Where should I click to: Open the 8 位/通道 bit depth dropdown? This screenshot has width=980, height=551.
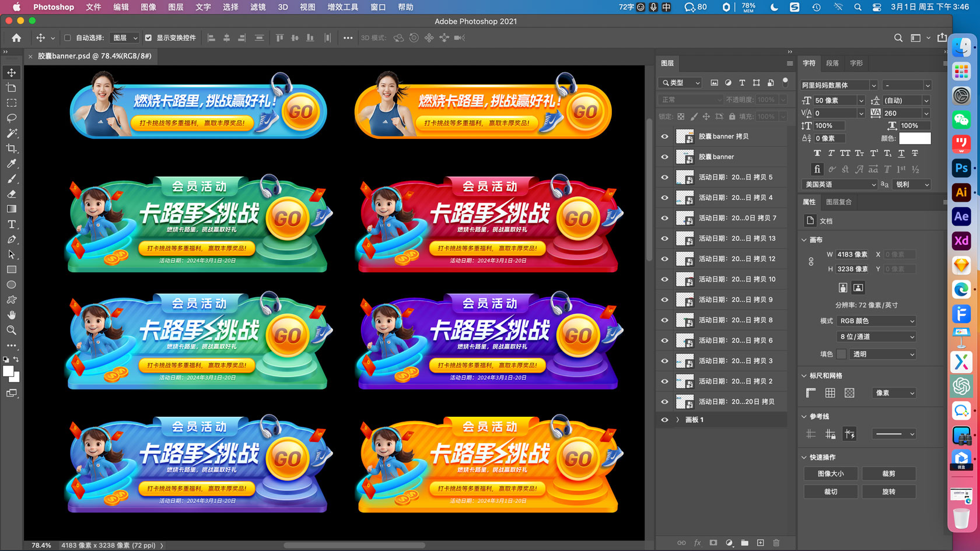[877, 337]
